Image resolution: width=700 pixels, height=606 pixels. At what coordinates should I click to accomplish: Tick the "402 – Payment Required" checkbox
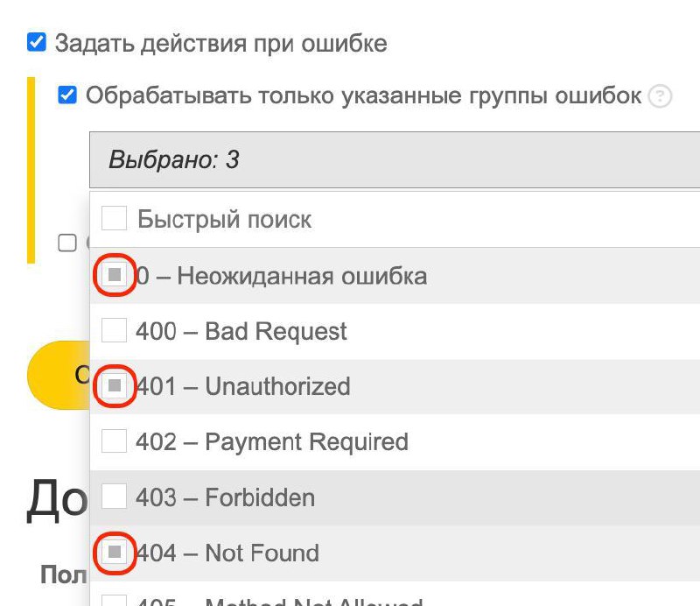click(x=115, y=440)
